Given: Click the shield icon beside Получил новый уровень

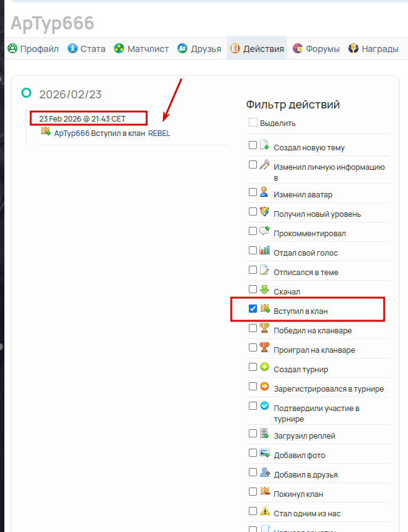Looking at the screenshot, I should tap(264, 212).
